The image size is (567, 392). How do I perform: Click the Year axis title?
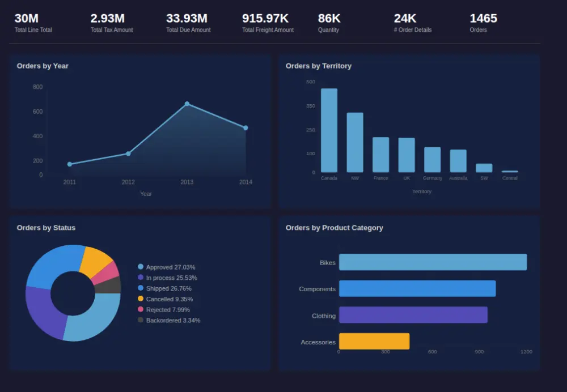146,194
